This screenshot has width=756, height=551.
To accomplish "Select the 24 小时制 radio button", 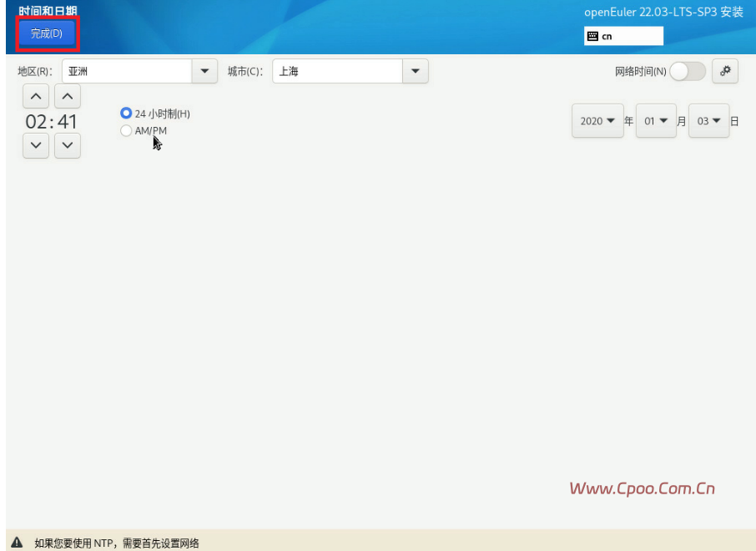I will tap(126, 114).
